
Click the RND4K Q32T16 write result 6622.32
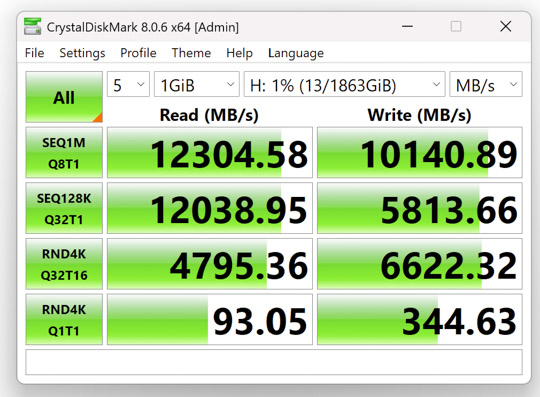pyautogui.click(x=419, y=264)
